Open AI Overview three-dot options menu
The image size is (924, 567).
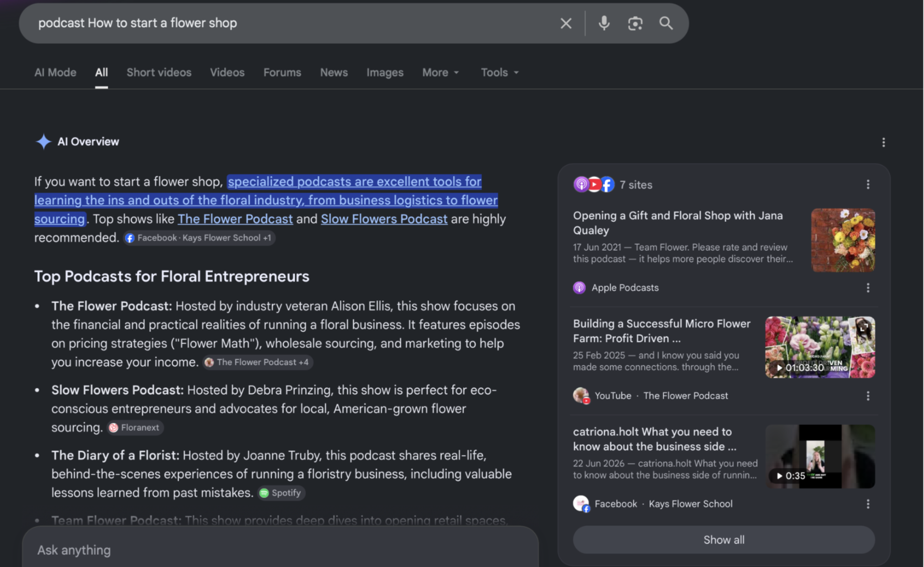(883, 142)
